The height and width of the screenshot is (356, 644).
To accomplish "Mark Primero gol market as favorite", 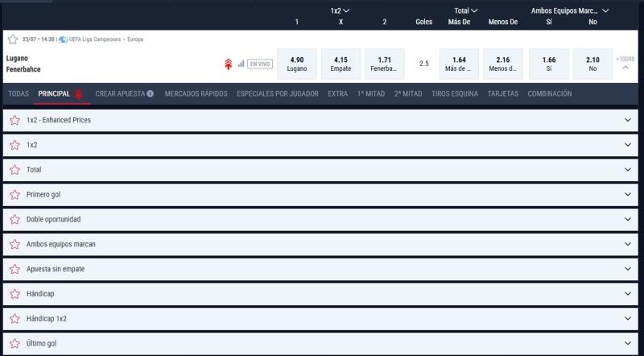I will 14,195.
